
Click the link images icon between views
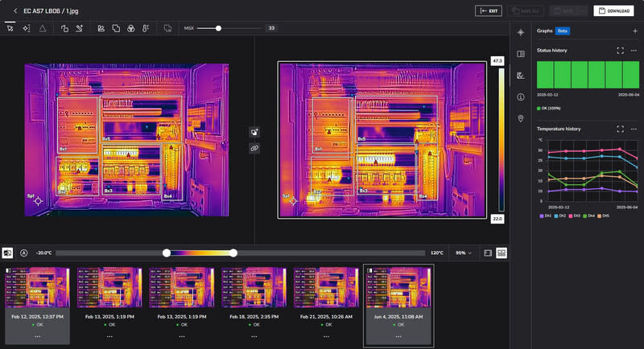(x=254, y=148)
